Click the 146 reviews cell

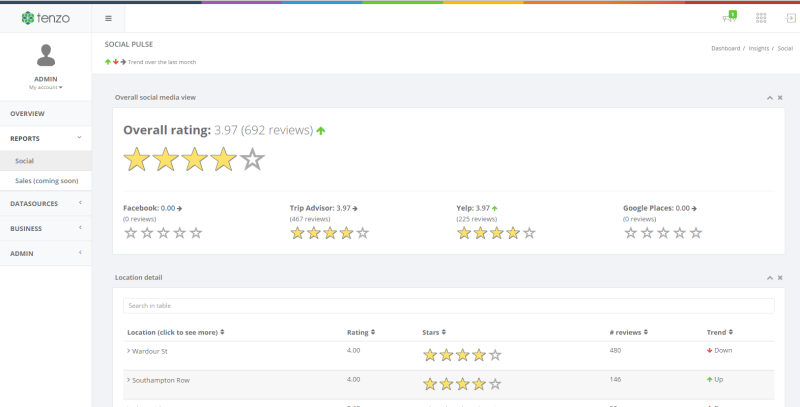tap(615, 379)
